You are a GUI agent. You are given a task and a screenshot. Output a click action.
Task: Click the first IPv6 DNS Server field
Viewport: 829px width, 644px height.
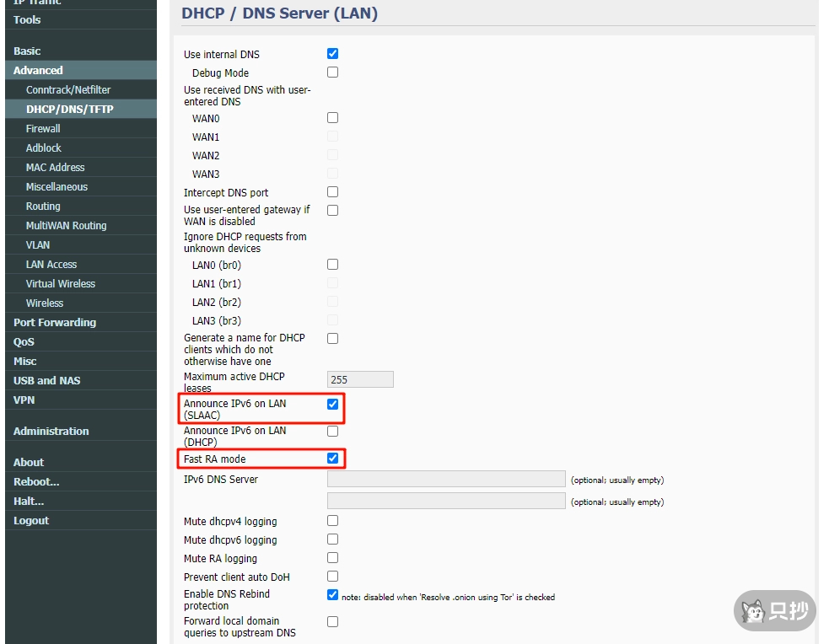(445, 479)
